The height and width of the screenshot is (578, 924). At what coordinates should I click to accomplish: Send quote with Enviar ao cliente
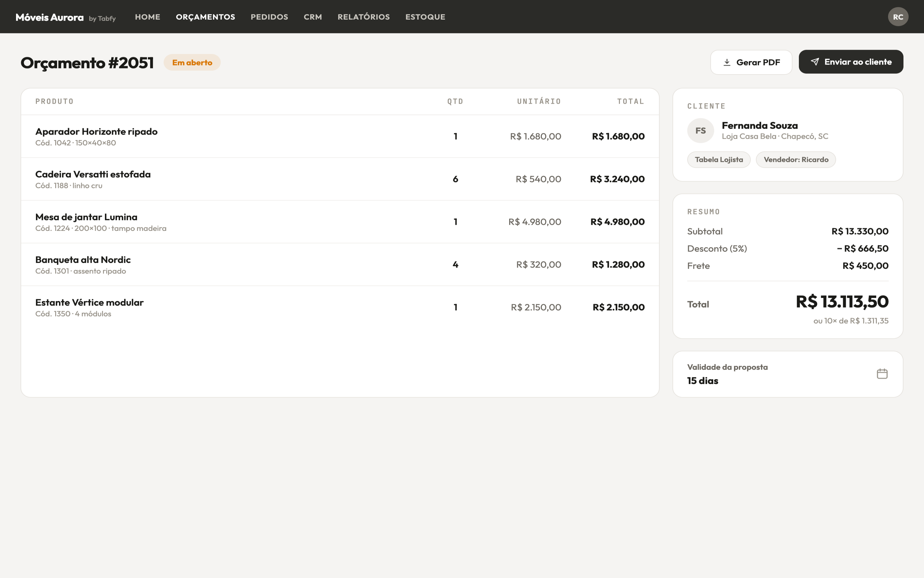click(x=851, y=62)
